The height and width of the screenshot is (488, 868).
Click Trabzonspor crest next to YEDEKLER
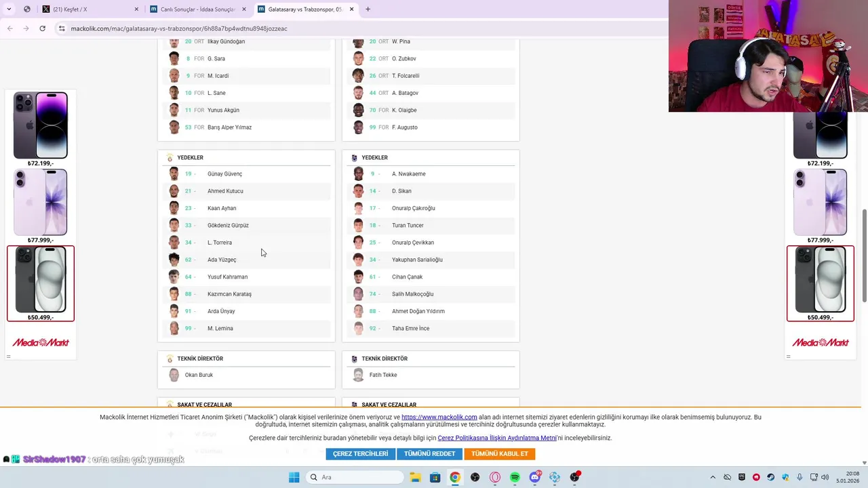pyautogui.click(x=354, y=158)
